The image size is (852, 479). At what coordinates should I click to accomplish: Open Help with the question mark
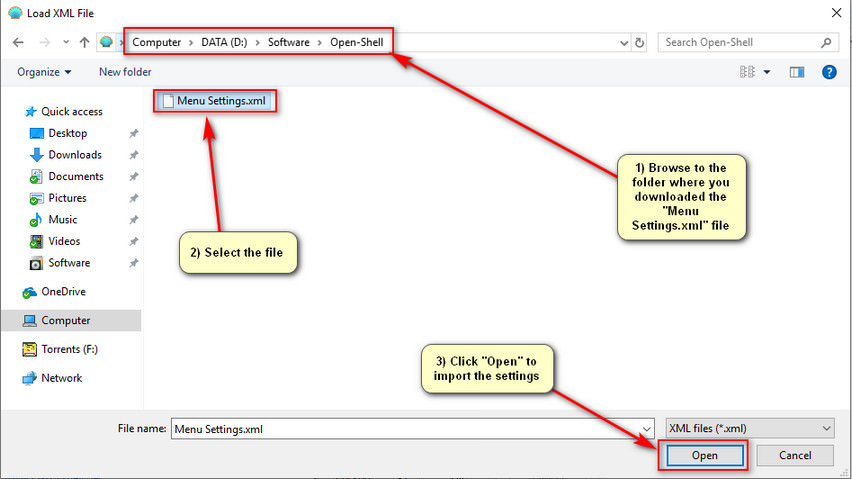(x=829, y=72)
